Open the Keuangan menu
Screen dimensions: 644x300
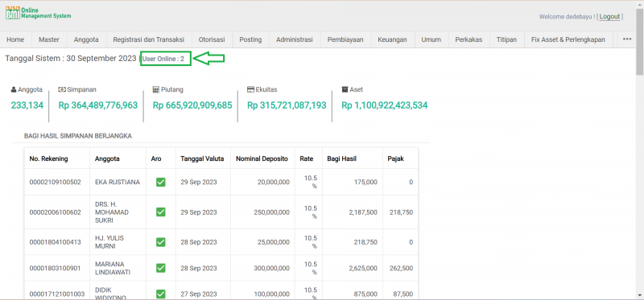[393, 39]
